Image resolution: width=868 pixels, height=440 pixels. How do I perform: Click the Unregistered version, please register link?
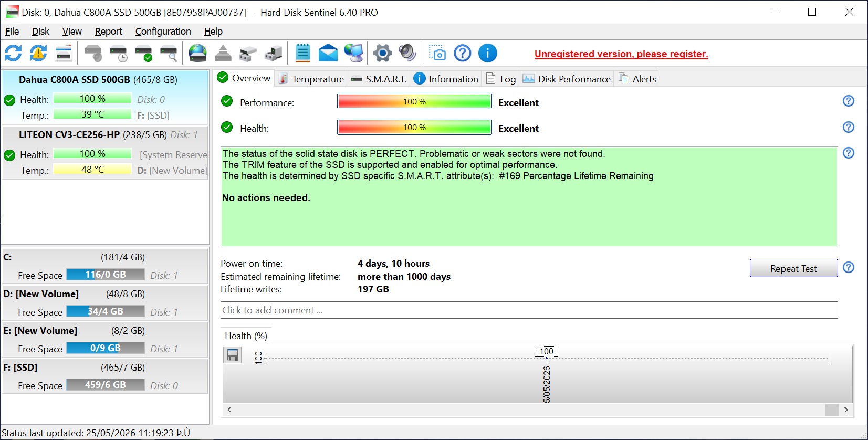point(621,54)
